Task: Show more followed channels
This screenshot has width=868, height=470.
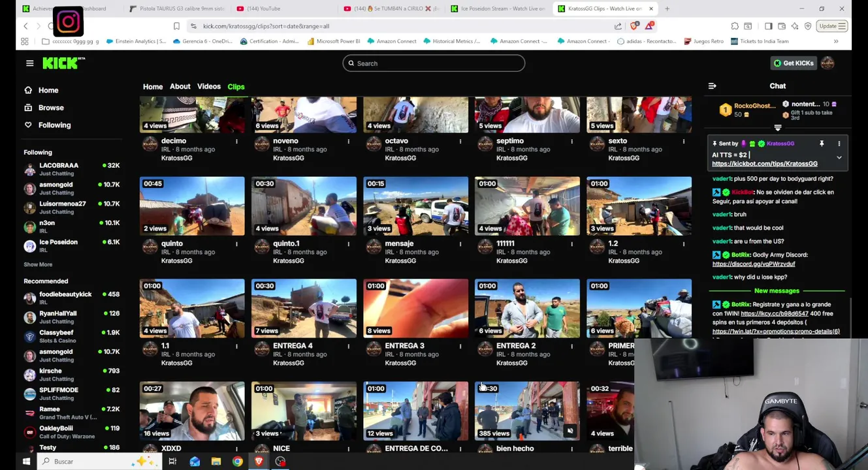Action: [38, 264]
